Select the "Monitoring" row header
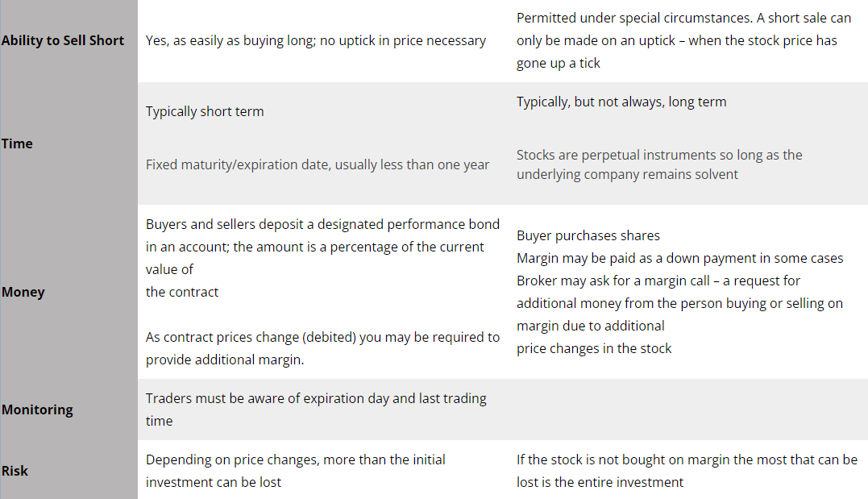The image size is (868, 499). (37, 410)
